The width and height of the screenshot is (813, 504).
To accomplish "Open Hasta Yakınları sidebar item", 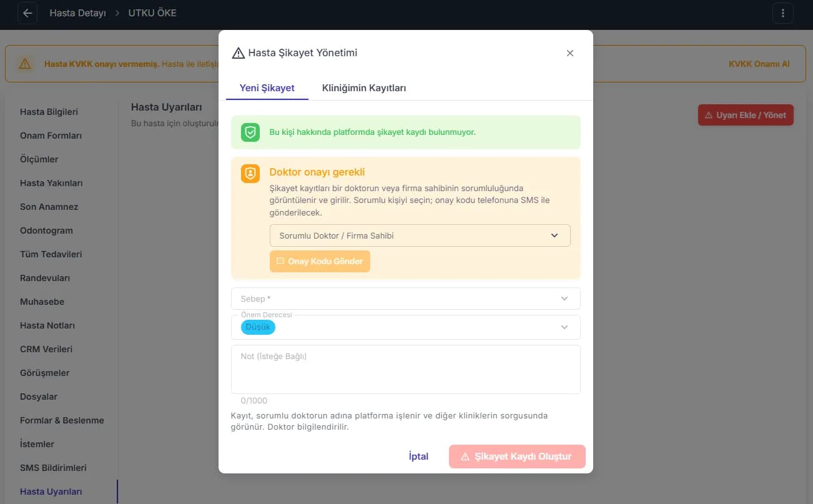I will pos(51,183).
